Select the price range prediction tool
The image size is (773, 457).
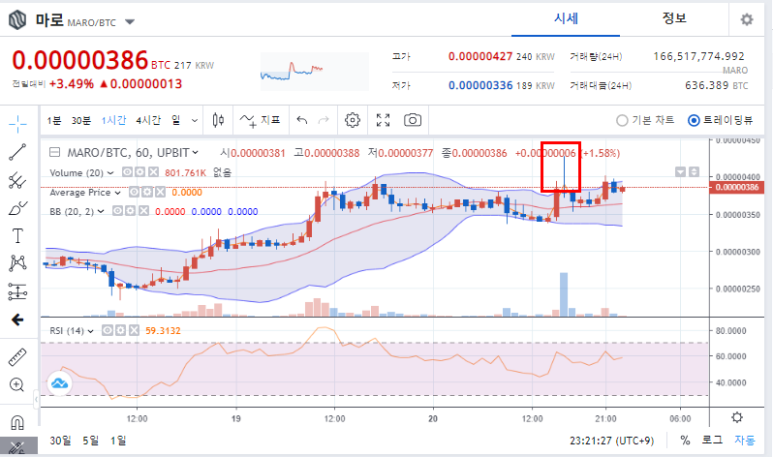click(17, 292)
